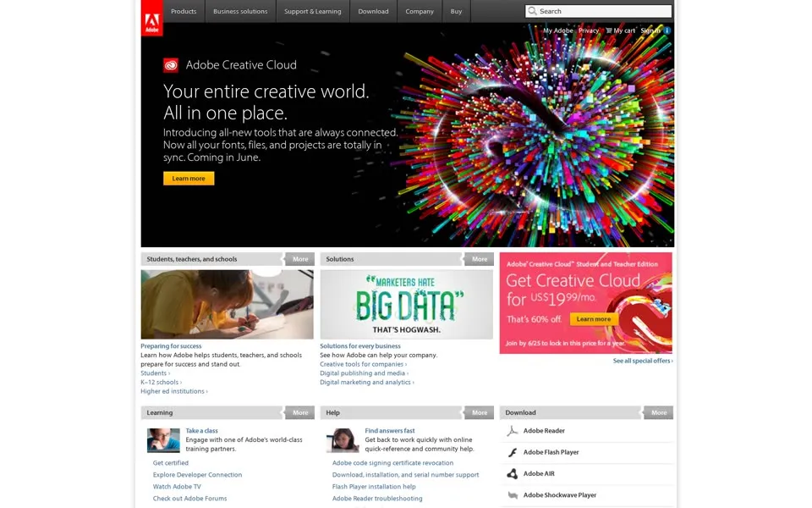Viewport: 812px width, 508px height.
Task: Click Download, installation, and serial number support
Action: point(405,475)
